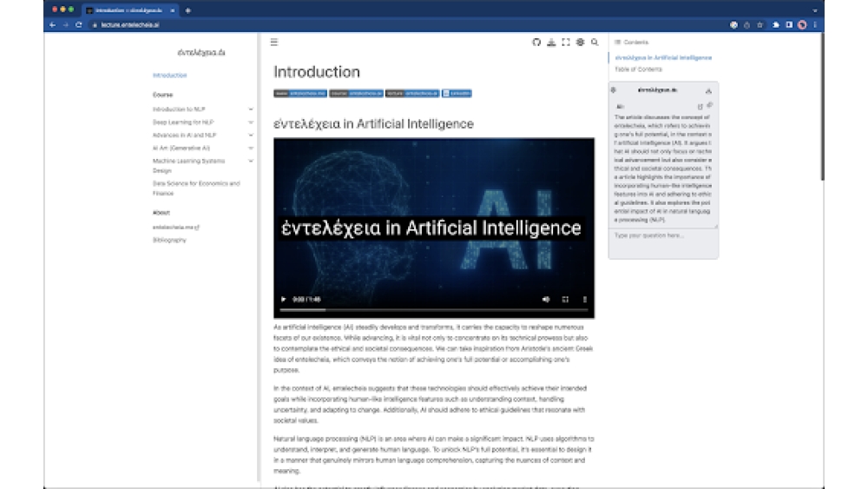Click chat widget settings gear icon
This screenshot has height=489, width=868.
(614, 89)
